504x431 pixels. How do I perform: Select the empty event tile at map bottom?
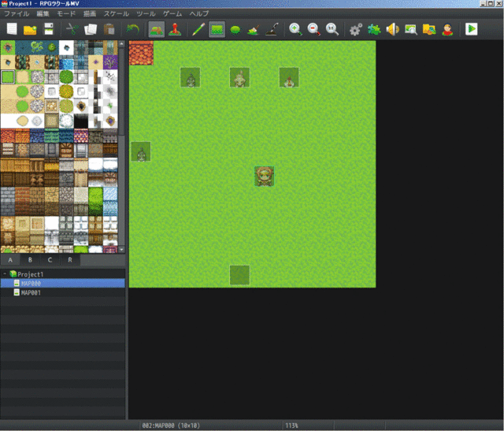coord(239,275)
